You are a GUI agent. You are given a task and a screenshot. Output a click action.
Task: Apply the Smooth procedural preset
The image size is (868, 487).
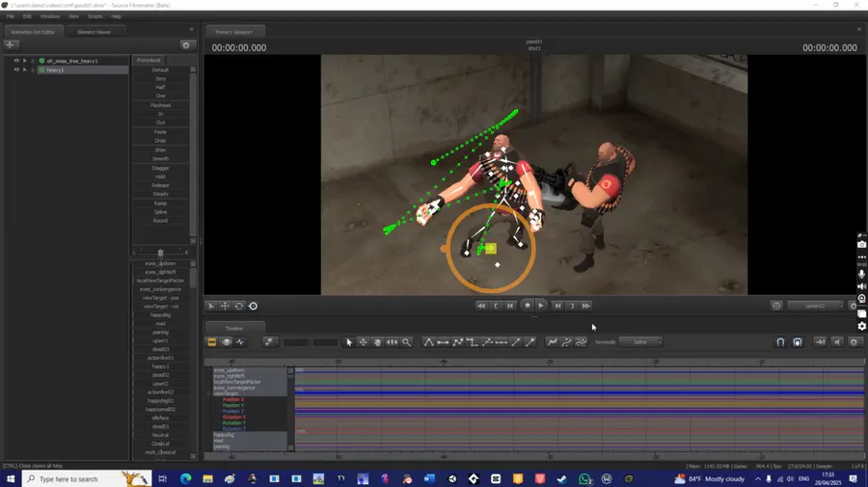tap(160, 159)
